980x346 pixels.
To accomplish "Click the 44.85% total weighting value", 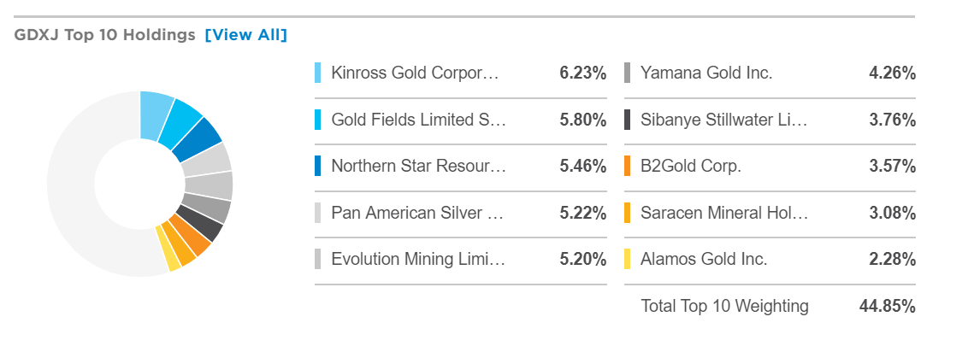I will [887, 306].
